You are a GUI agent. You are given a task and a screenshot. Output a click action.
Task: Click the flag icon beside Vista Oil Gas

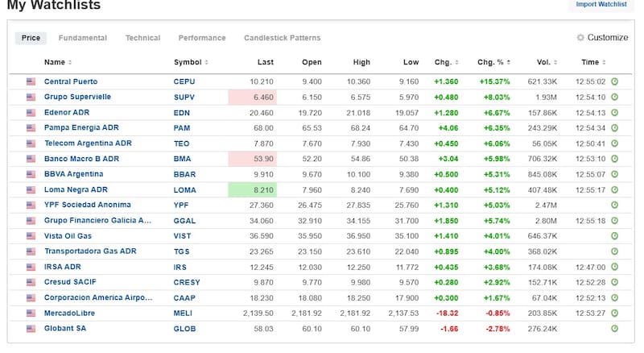coord(31,235)
